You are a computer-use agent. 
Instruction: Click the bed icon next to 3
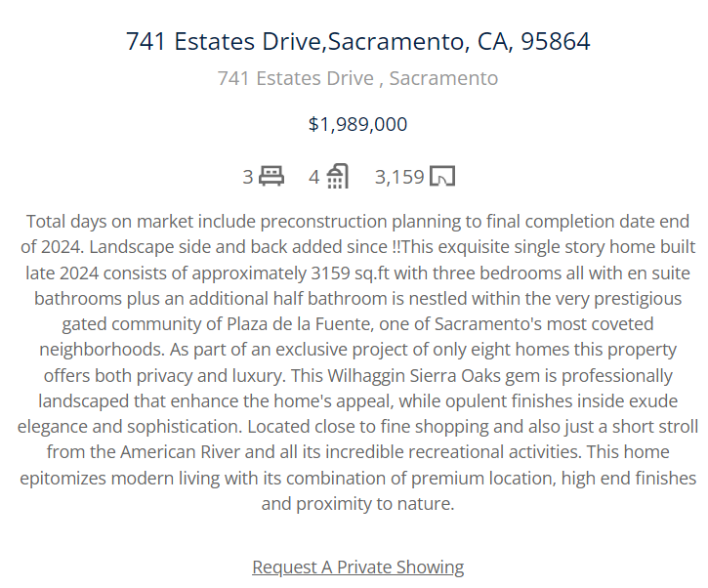tap(271, 176)
